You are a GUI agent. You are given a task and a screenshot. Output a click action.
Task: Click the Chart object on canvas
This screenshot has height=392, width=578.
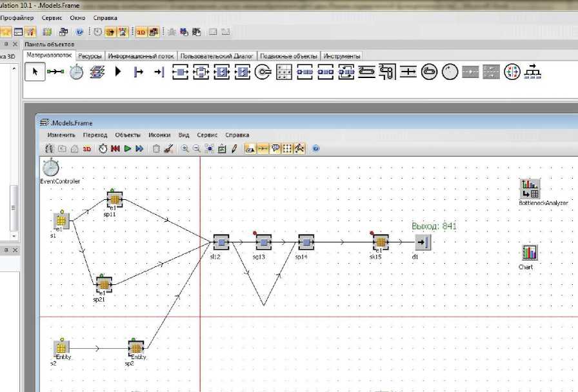point(529,253)
